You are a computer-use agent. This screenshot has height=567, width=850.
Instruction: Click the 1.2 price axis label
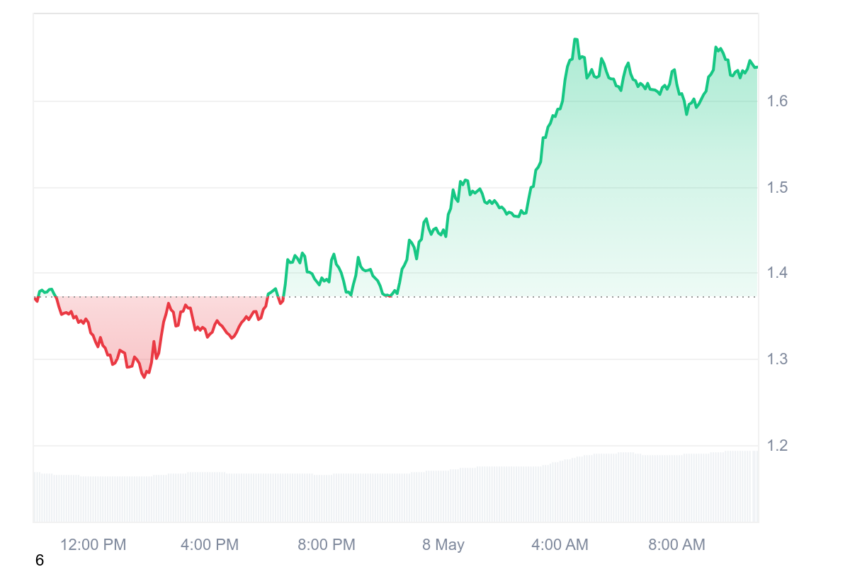tap(777, 446)
